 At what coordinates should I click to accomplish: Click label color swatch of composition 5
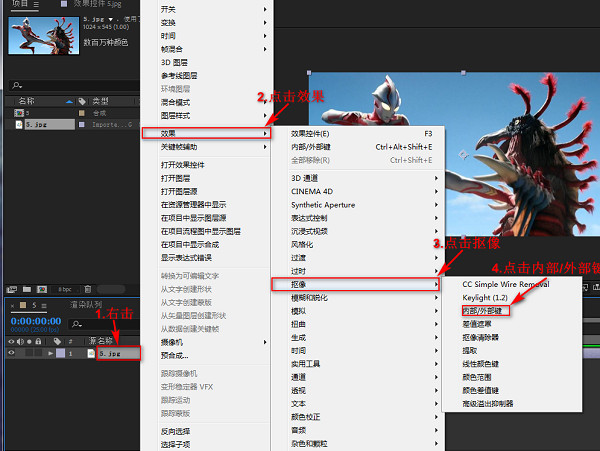click(82, 113)
